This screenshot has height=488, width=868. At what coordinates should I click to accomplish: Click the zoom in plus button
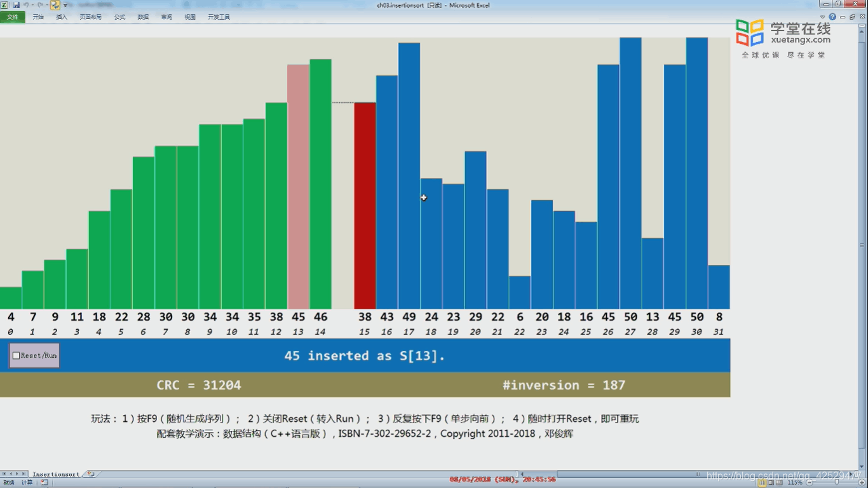coord(863,482)
